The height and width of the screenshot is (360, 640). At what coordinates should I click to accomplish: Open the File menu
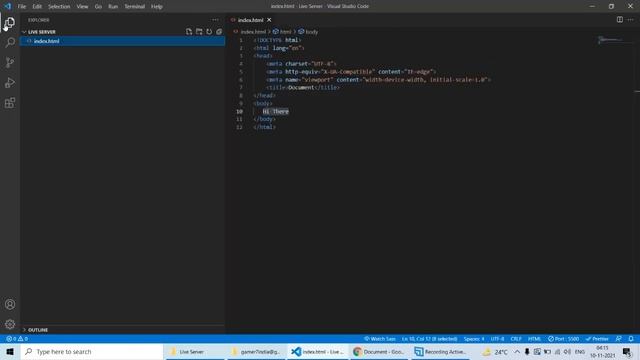tap(22, 7)
